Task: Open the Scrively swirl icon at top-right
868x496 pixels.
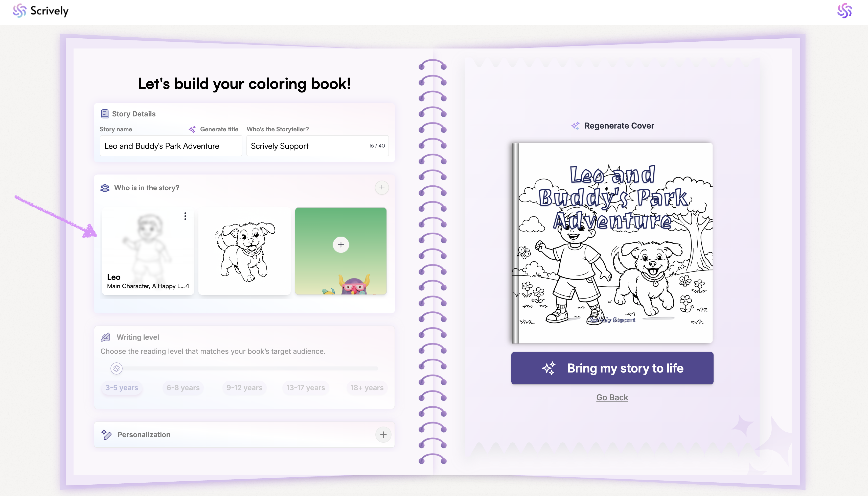Action: click(x=844, y=11)
